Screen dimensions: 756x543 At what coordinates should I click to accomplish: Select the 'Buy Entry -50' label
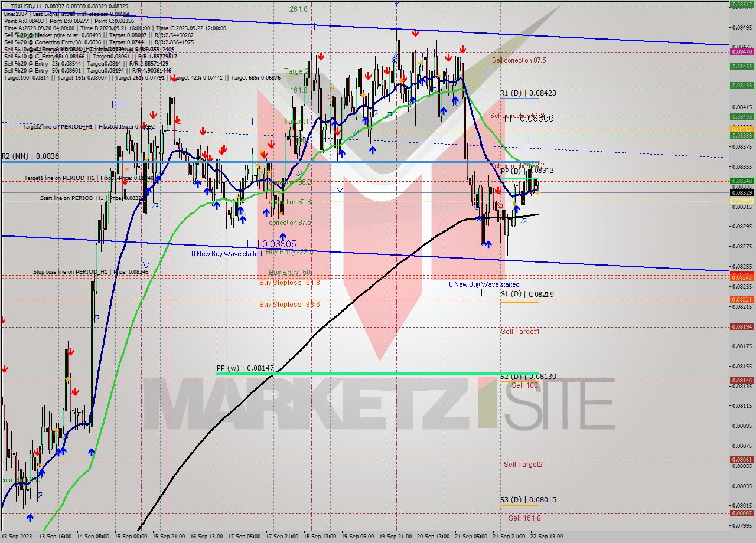(x=289, y=273)
